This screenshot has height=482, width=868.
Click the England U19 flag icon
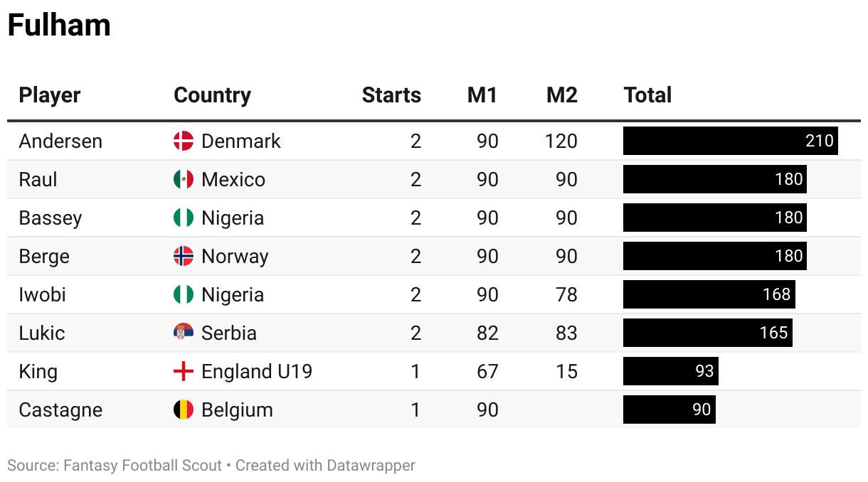pyautogui.click(x=184, y=371)
